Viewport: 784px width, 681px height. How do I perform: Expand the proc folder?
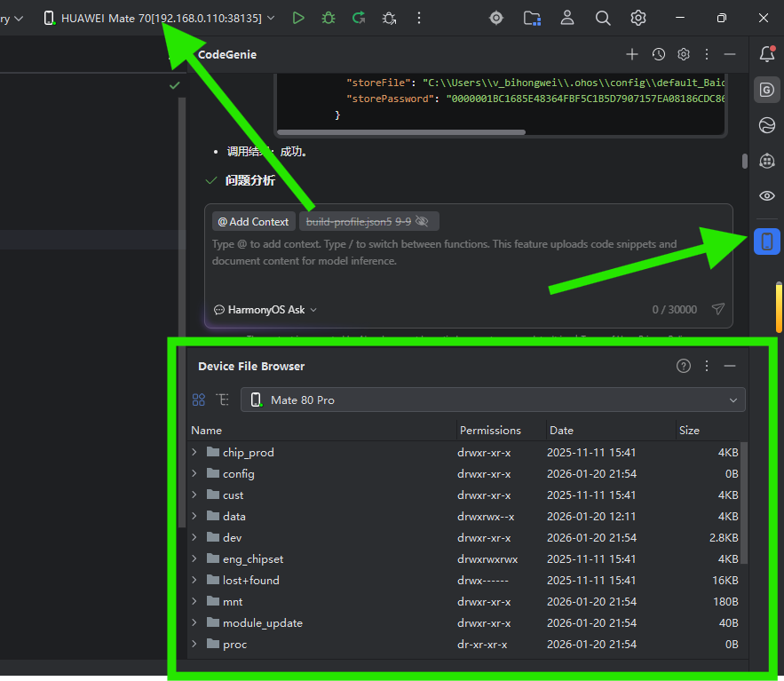pos(194,644)
